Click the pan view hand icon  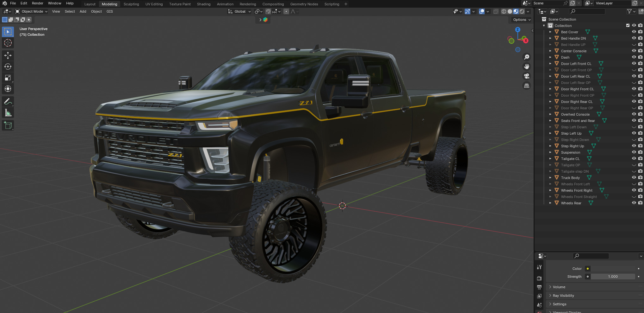click(x=527, y=67)
